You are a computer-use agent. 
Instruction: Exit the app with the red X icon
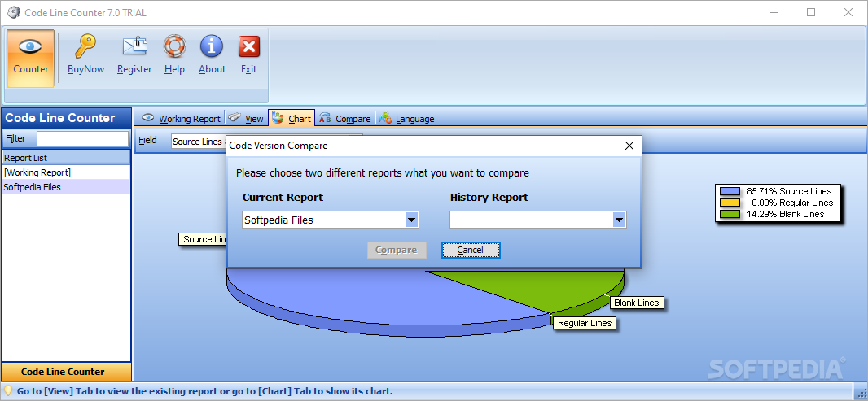[x=249, y=46]
